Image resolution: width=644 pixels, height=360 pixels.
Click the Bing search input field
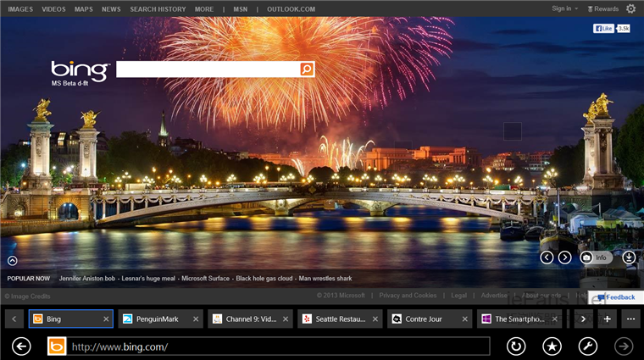click(208, 69)
